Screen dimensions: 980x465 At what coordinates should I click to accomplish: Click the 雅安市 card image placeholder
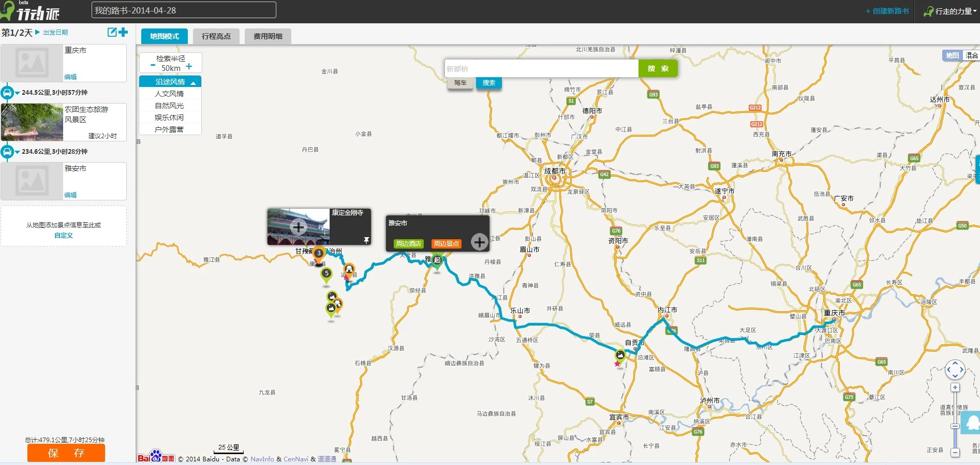(x=32, y=181)
